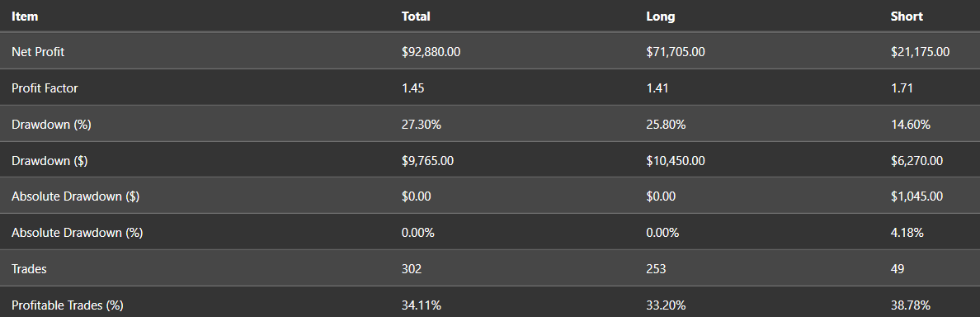Image resolution: width=980 pixels, height=317 pixels.
Task: Select the Profit Factor row label
Action: coord(45,88)
